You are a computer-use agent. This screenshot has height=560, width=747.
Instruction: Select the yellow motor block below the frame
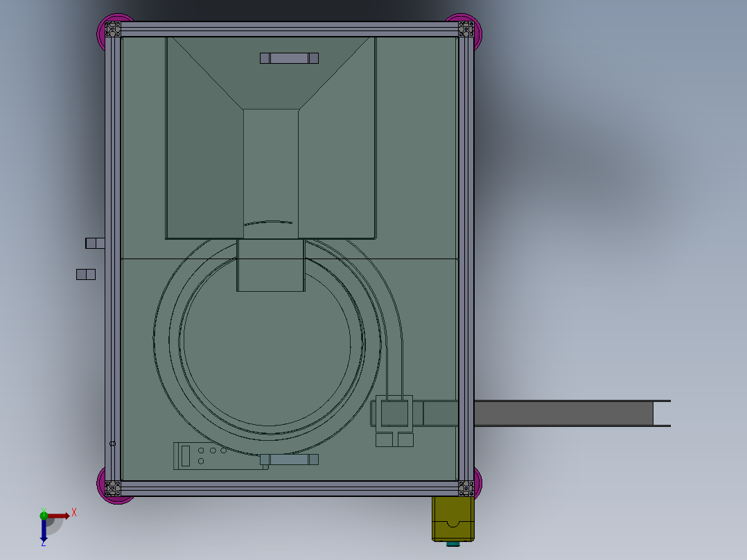452,518
